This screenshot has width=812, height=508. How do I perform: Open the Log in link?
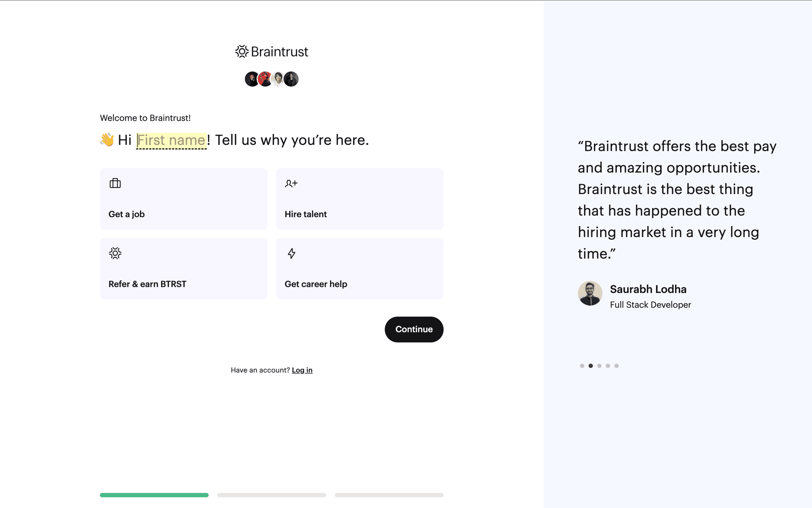click(302, 370)
